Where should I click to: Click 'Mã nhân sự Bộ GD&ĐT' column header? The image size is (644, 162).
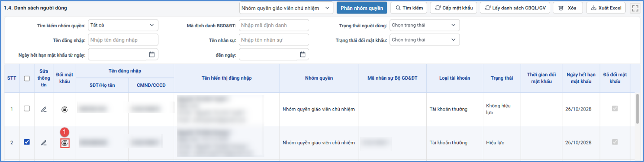pyautogui.click(x=393, y=78)
